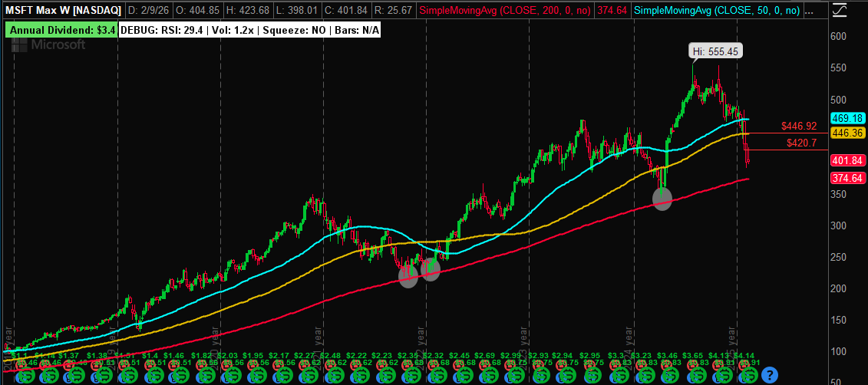Click the red 374.64 price axis bubble

click(847, 178)
